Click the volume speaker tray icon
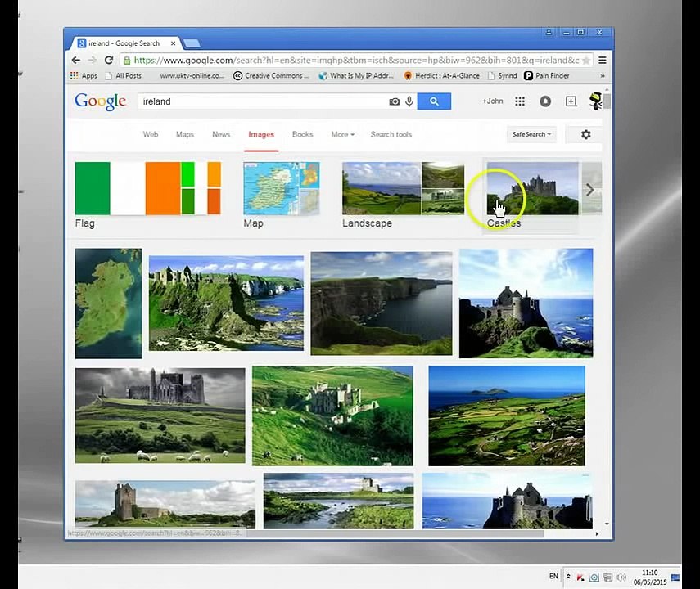 [621, 578]
